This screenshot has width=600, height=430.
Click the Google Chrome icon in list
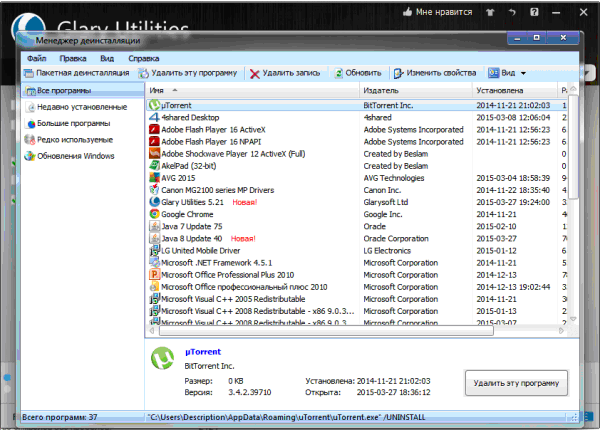click(154, 214)
